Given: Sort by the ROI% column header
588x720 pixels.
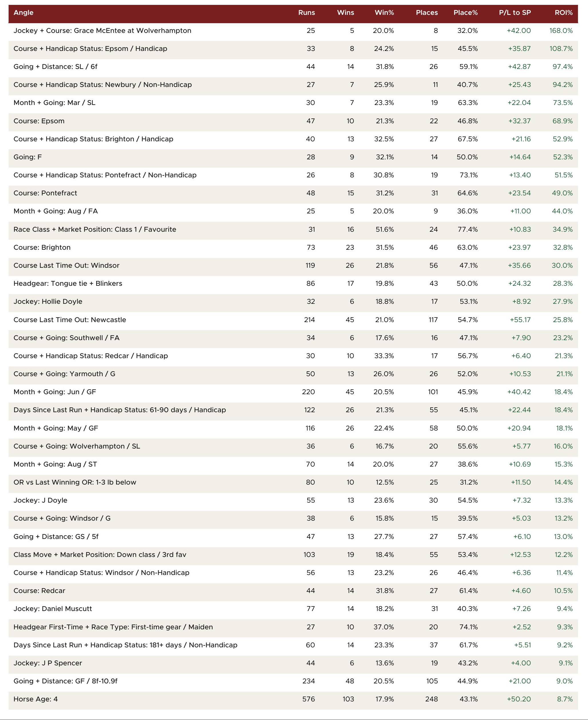Looking at the screenshot, I should [x=564, y=13].
